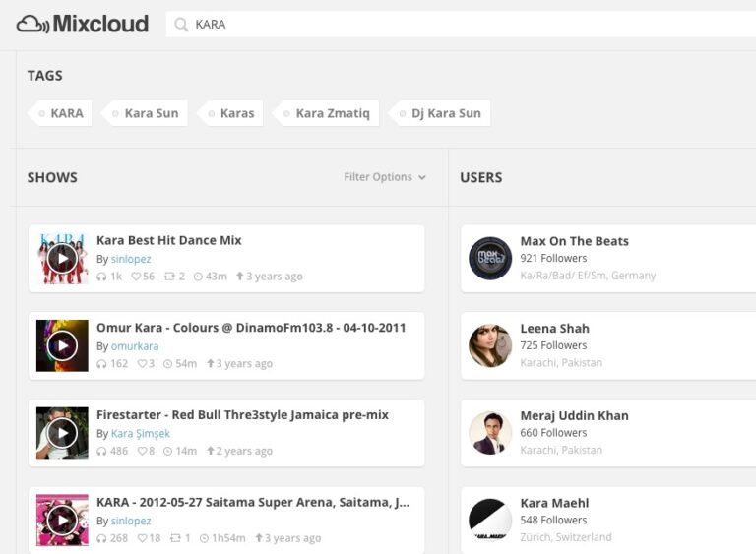
Task: Click 548 Followers text
Action: (x=553, y=521)
